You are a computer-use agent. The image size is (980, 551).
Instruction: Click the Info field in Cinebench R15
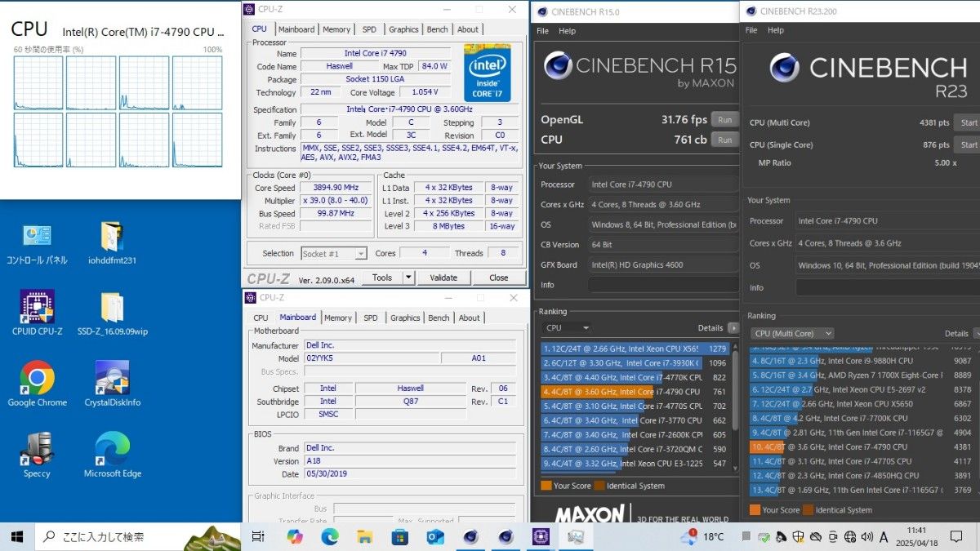[x=663, y=285]
